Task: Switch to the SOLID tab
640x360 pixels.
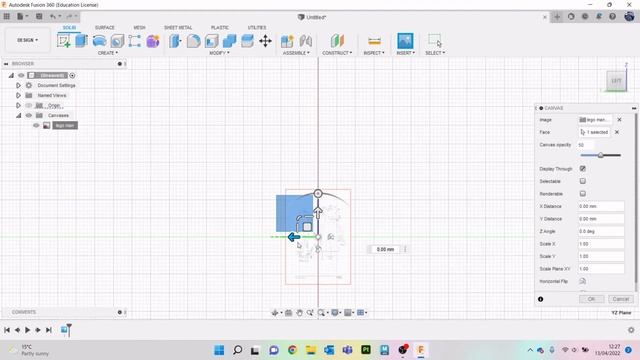Action: [69, 27]
